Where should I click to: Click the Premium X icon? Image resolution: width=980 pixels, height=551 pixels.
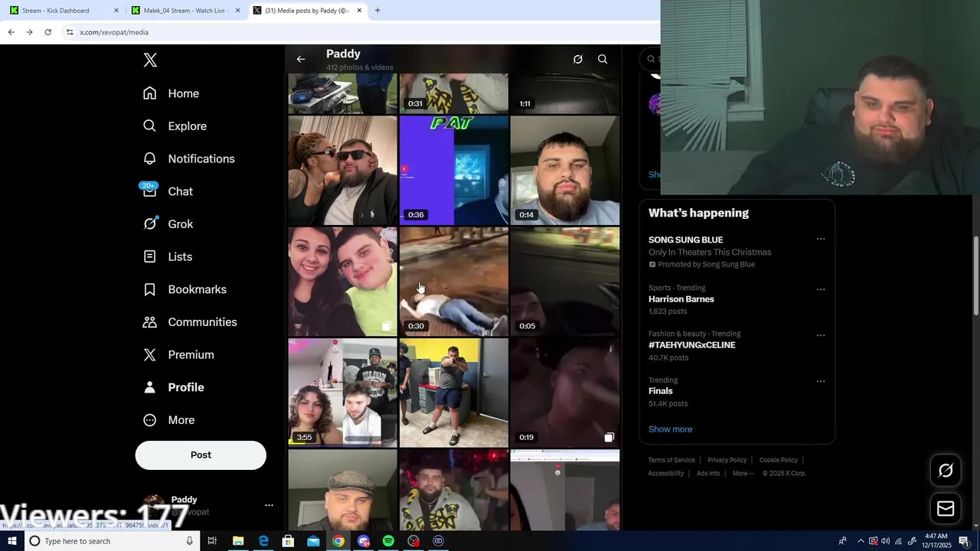point(150,355)
